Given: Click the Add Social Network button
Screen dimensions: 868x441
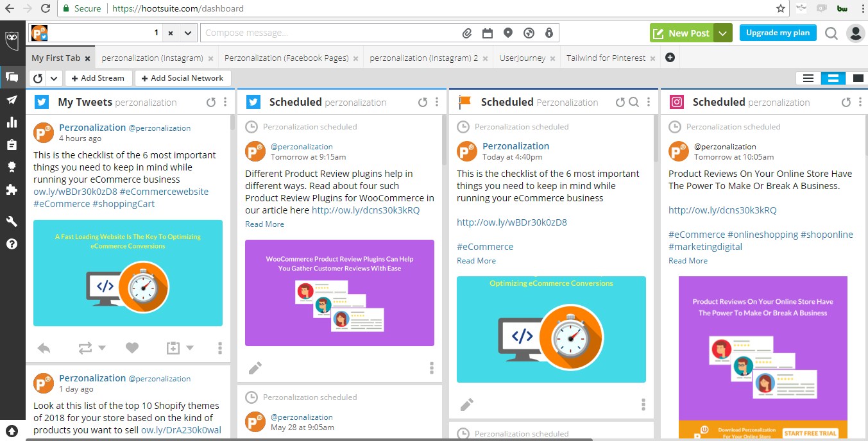Looking at the screenshot, I should 183,78.
